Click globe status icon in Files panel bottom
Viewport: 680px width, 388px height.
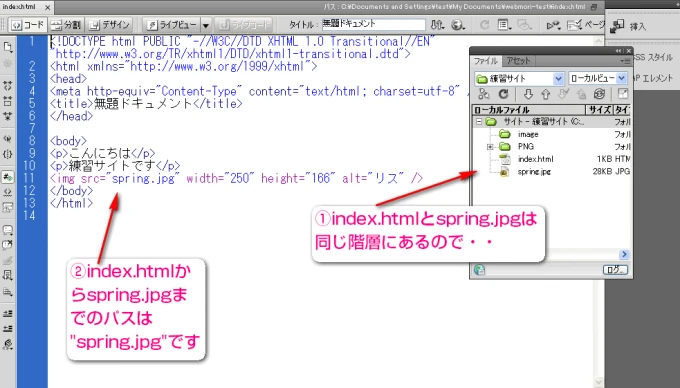(x=479, y=270)
